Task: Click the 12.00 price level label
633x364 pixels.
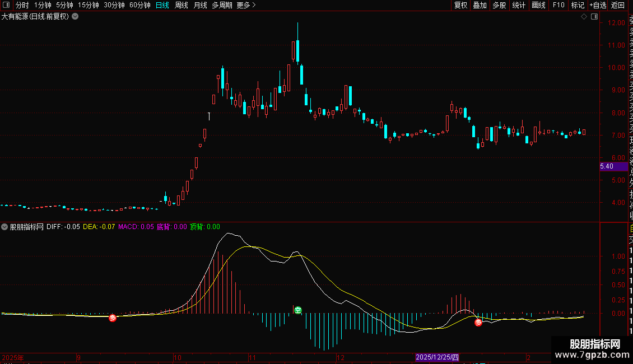Action: point(616,23)
